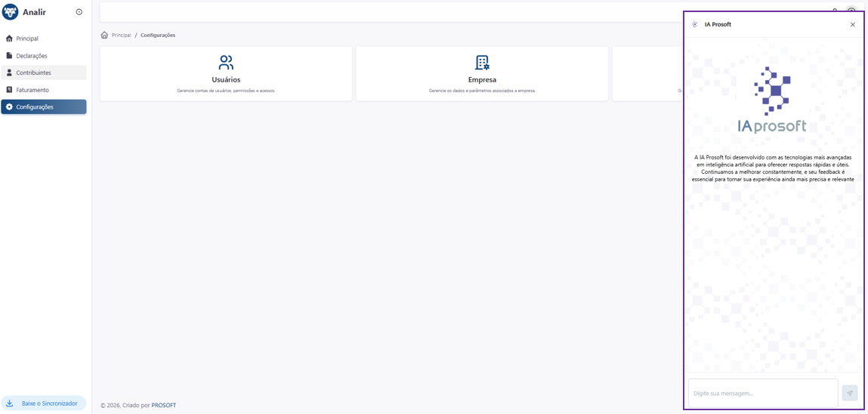
Task: Close the IA Prosoft chat panel
Action: click(852, 24)
